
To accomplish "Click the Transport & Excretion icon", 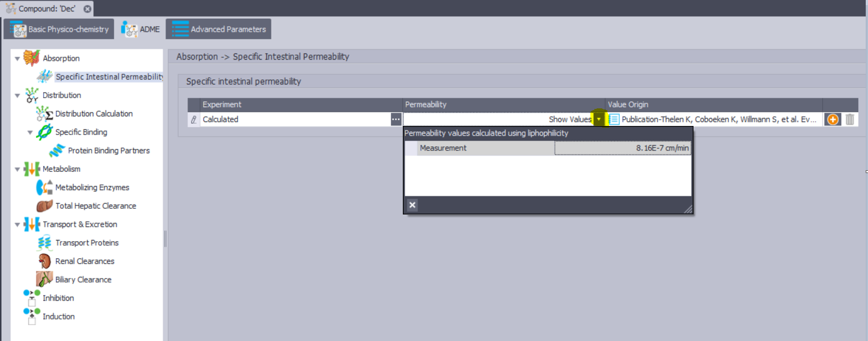I will pyautogui.click(x=32, y=224).
